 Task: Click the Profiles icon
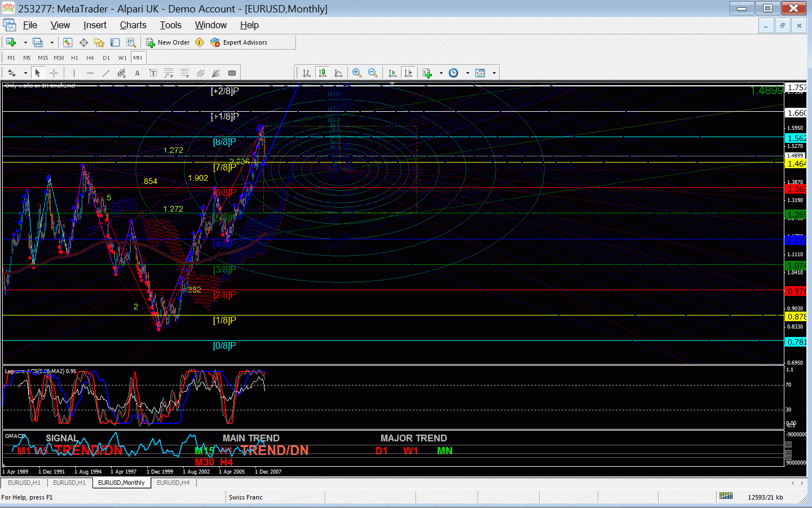(38, 42)
